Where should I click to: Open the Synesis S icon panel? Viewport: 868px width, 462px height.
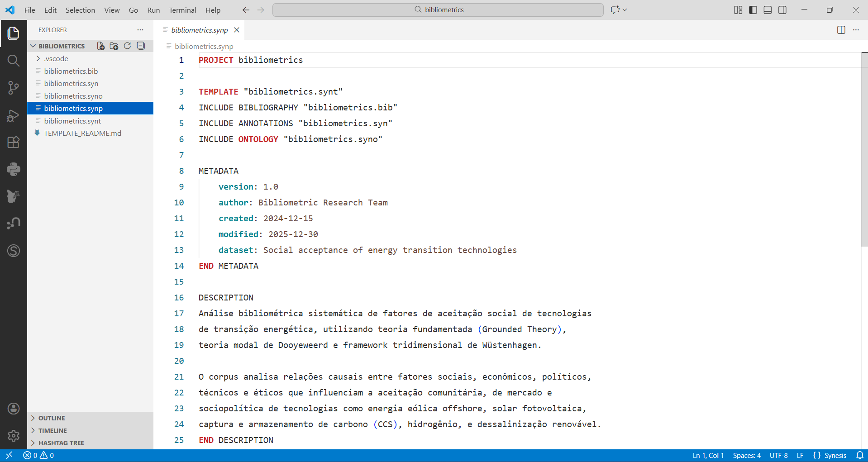click(x=14, y=251)
